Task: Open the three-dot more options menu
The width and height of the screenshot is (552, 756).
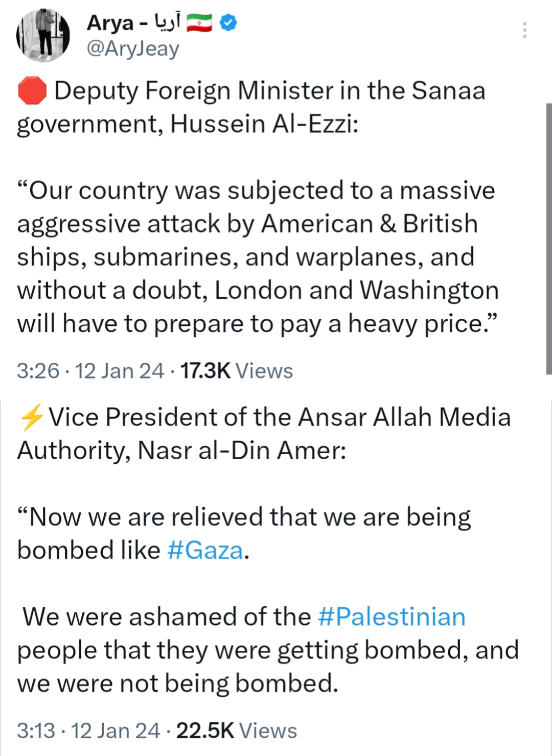Action: click(x=524, y=31)
